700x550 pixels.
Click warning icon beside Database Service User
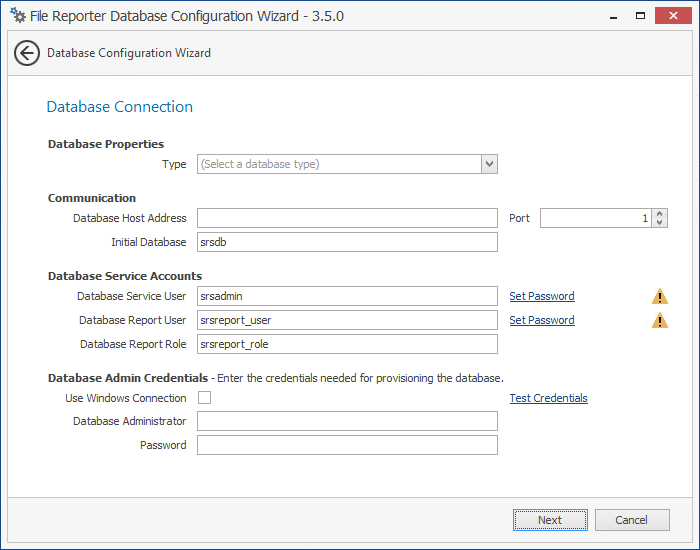[x=660, y=296]
